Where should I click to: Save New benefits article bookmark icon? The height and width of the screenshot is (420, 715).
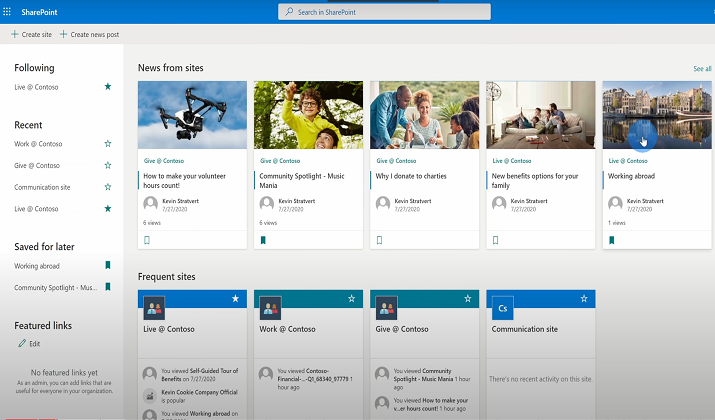(496, 240)
